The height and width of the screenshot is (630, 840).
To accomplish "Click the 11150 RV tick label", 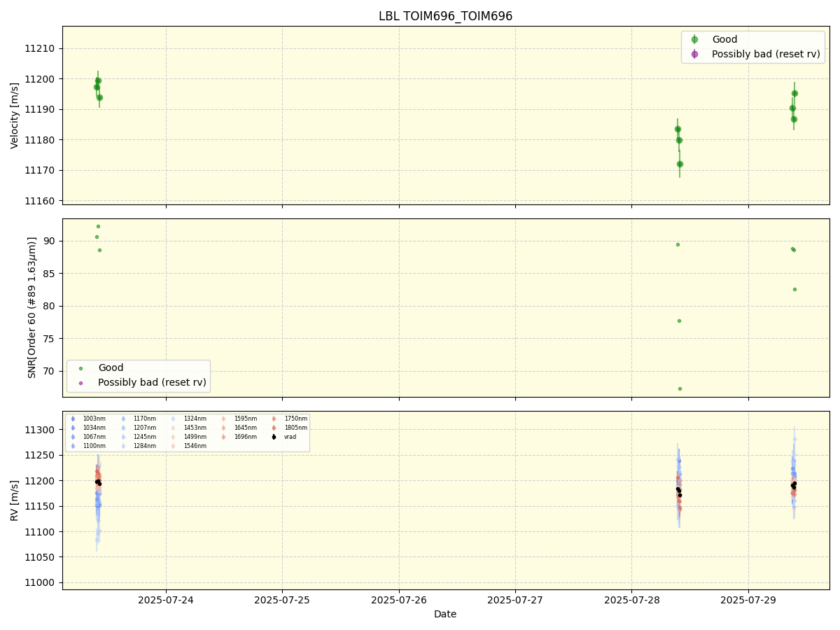I will click(41, 507).
